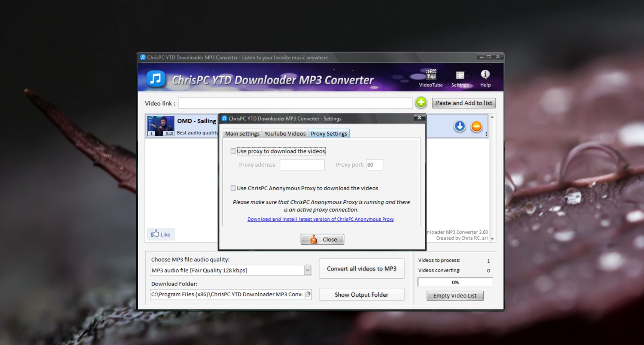Click the video list scrollbar down arrow
644x345 pixels.
click(492, 239)
